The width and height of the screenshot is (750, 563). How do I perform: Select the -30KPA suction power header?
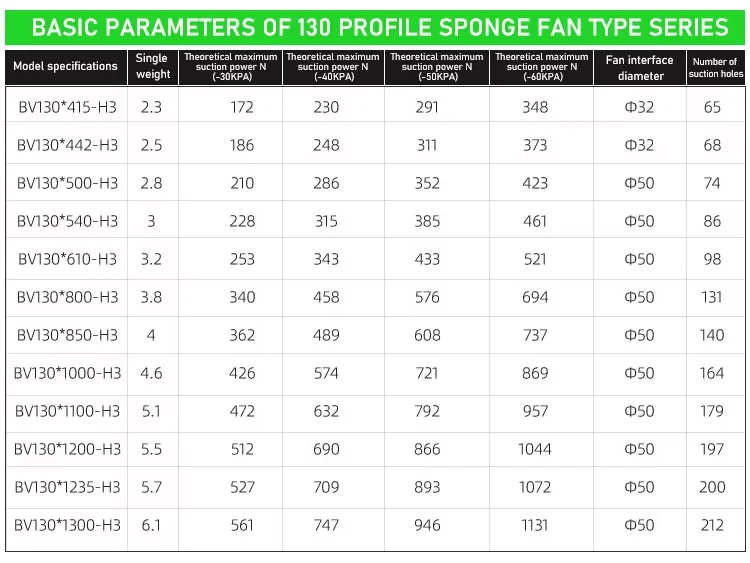coord(230,67)
